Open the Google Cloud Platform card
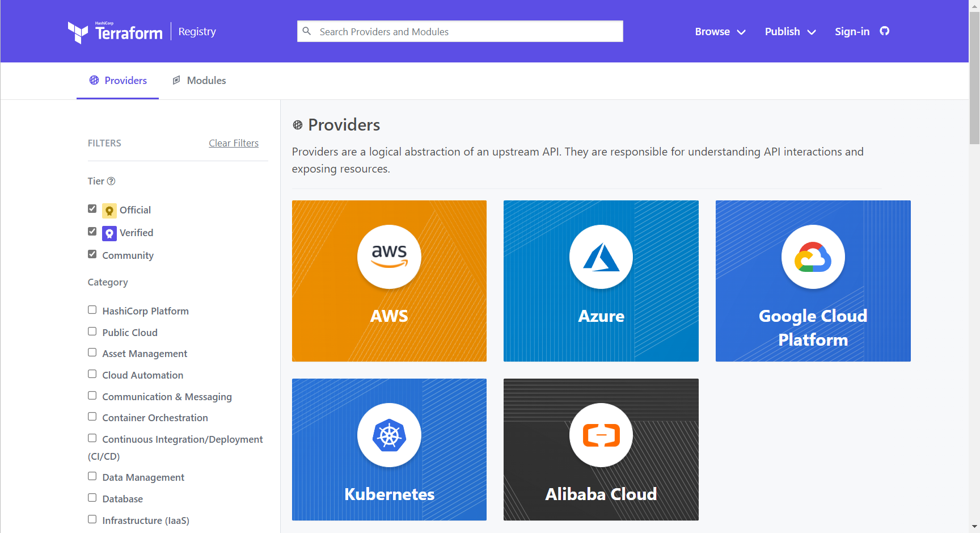This screenshot has width=980, height=533. click(x=813, y=281)
